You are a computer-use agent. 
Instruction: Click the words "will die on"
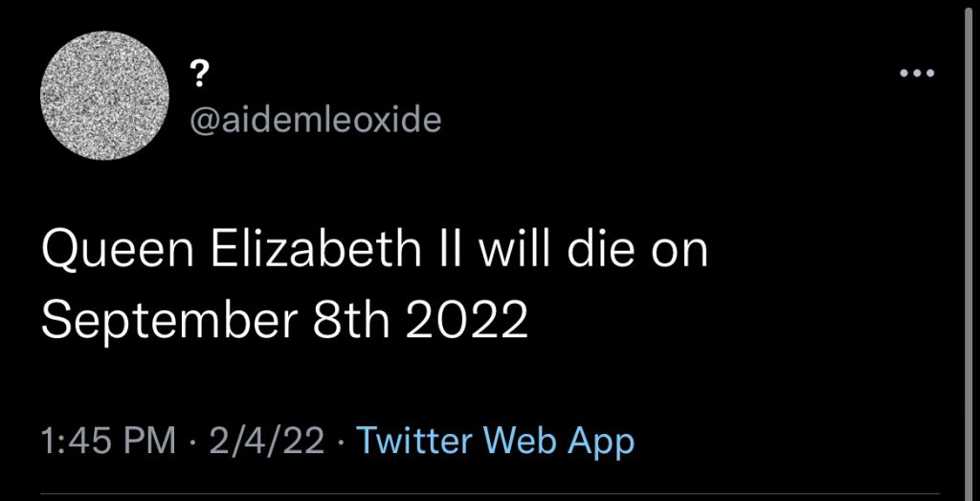pos(593,253)
